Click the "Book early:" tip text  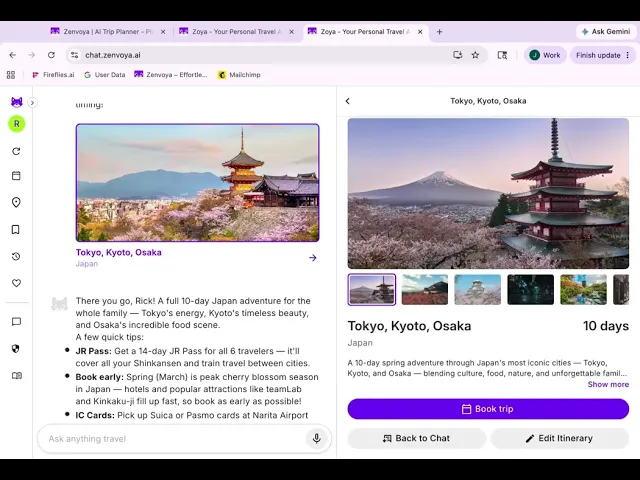point(100,377)
